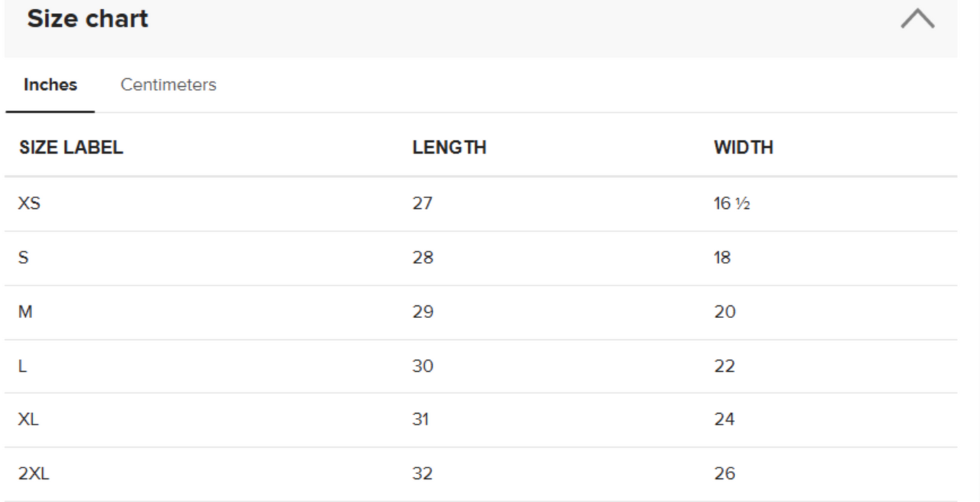Select the M size row label

pos(25,312)
